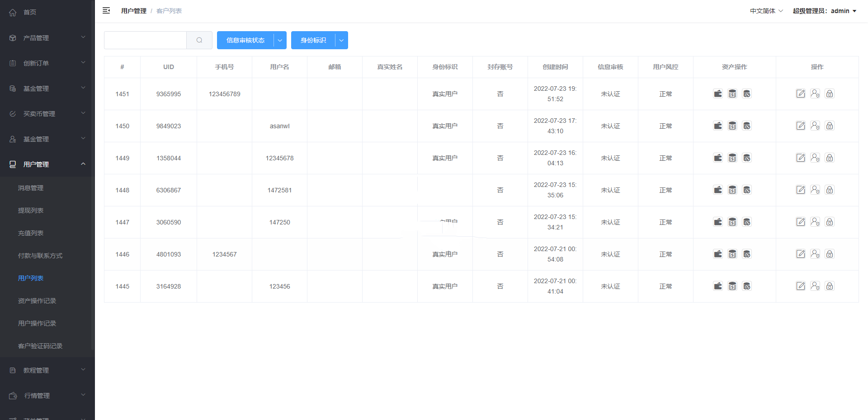Click into the search input field
The image size is (868, 420).
[145, 40]
